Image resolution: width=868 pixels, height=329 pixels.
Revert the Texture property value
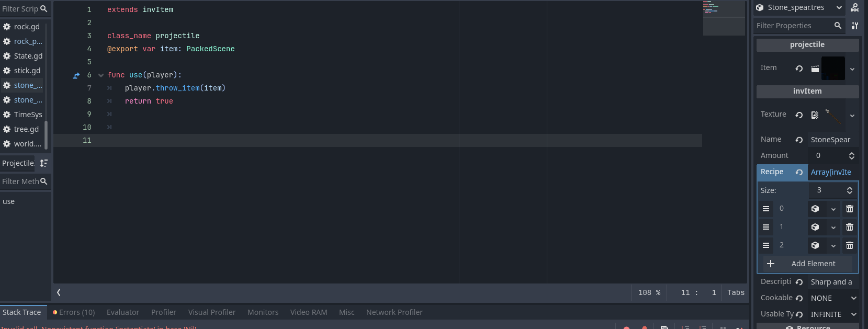799,115
